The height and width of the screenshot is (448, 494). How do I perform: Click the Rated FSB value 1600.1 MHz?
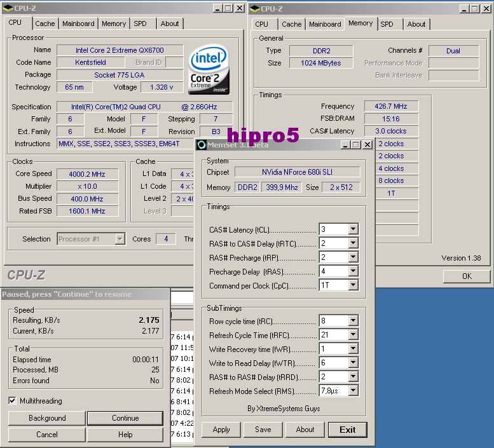click(x=87, y=211)
